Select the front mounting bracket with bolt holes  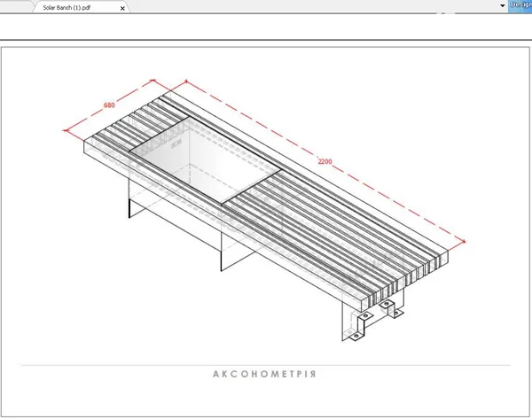point(362,327)
